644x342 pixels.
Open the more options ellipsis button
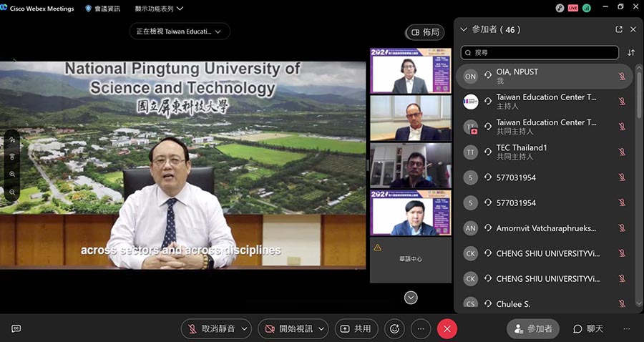tap(421, 329)
